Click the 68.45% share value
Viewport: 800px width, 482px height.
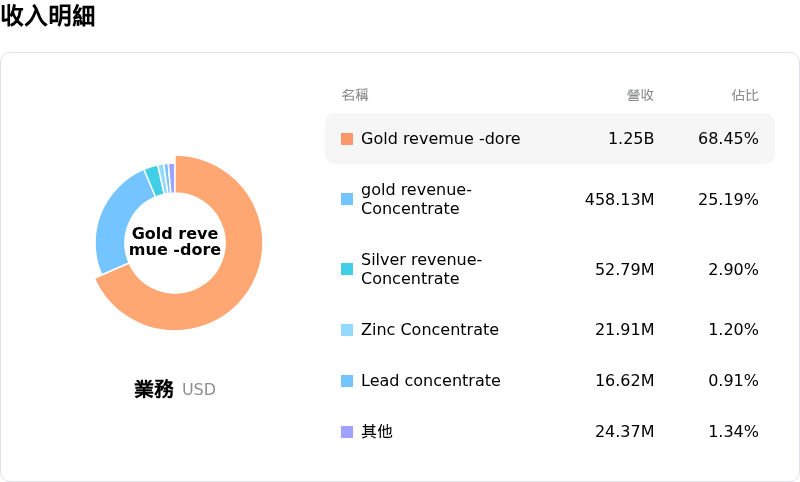[728, 139]
